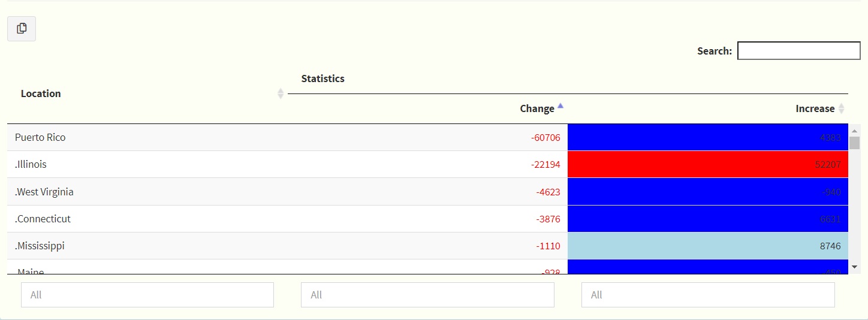
Task: Click the table scrollbar up arrow
Action: tap(855, 131)
